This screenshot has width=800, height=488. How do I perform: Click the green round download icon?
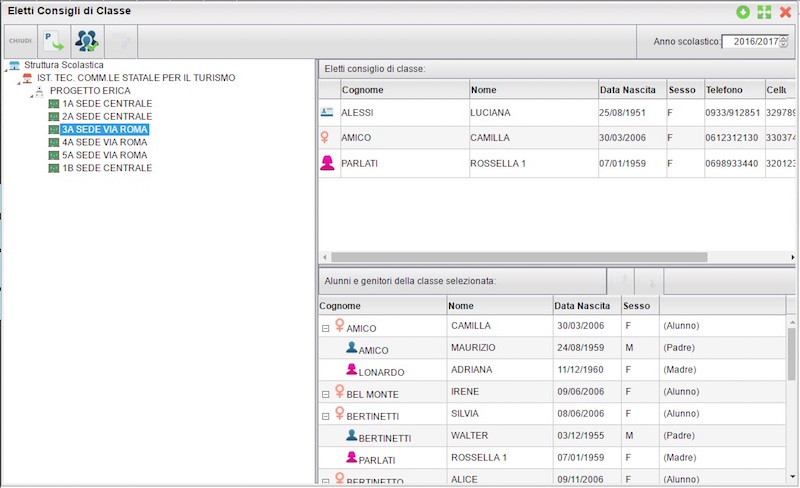click(x=743, y=12)
